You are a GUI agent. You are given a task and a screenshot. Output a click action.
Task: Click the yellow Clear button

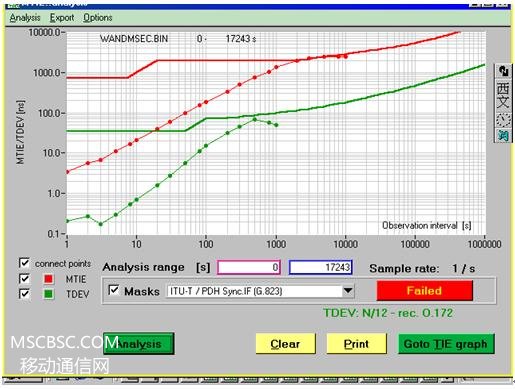point(285,344)
